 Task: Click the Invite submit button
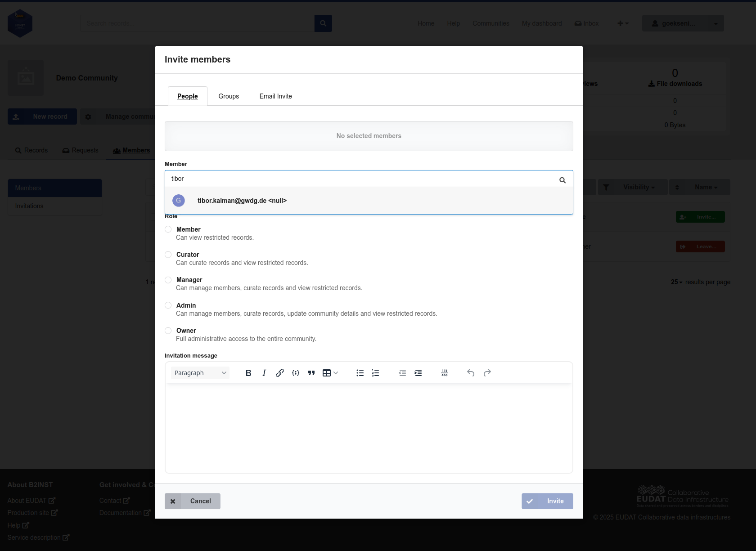[x=547, y=501]
